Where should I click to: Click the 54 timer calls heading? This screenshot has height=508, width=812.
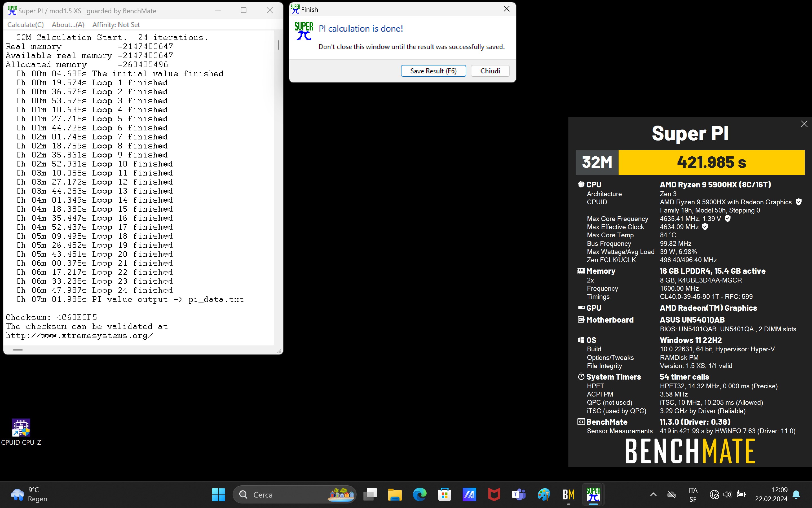[x=685, y=377]
